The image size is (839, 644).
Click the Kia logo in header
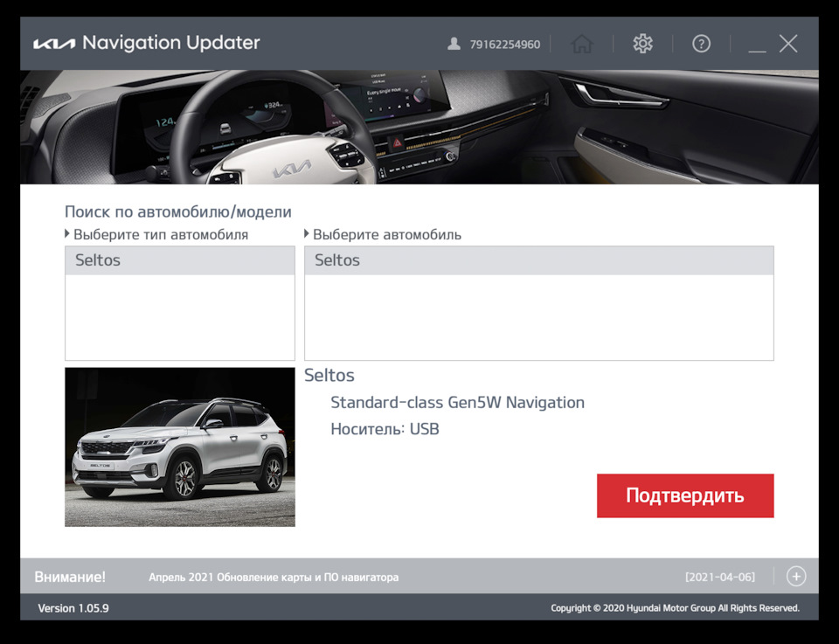(54, 44)
